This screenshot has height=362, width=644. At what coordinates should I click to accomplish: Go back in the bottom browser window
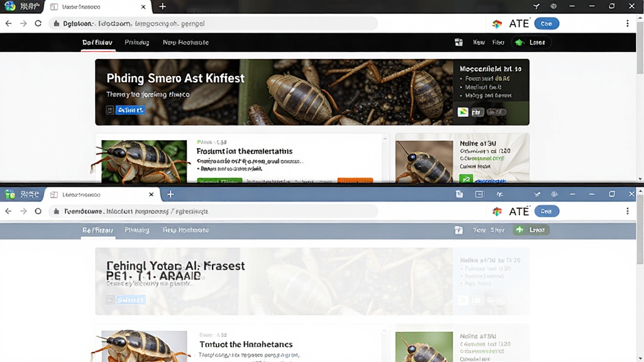(x=9, y=211)
